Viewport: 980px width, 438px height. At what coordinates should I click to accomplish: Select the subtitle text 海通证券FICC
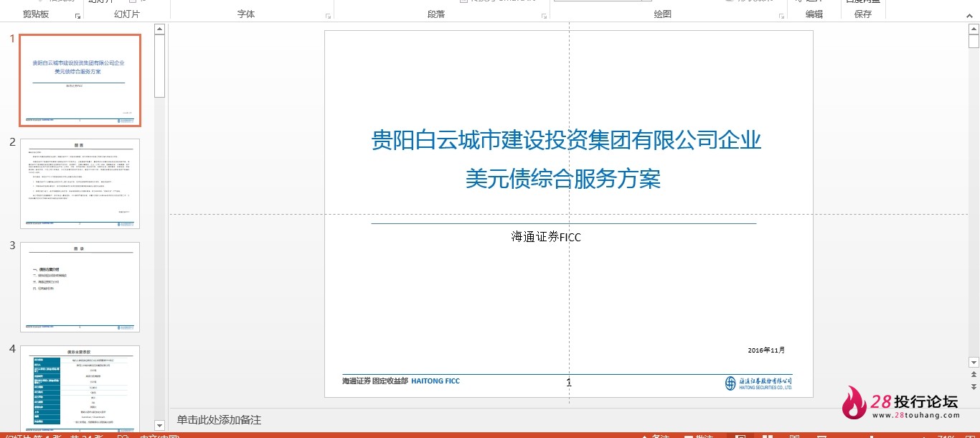(x=546, y=236)
